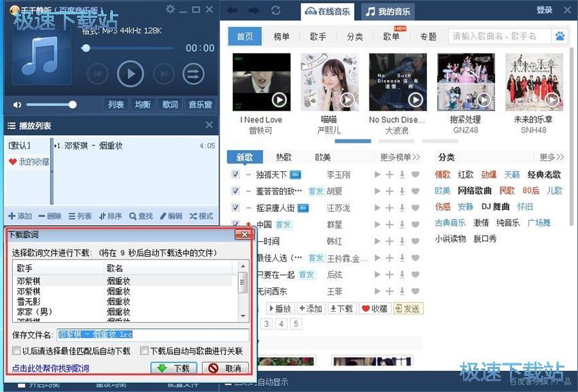Click the 登录 login link
This screenshot has height=392, width=578.
point(545,10)
